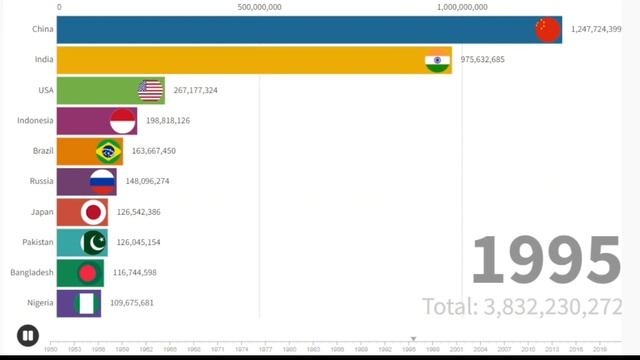Click Pakistan's value 126,045,154
The image size is (640, 360).
138,242
